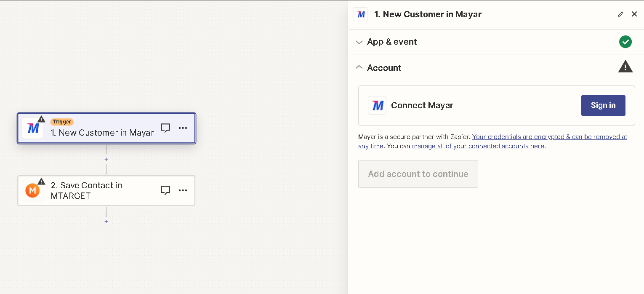Screen dimensions: 644x294
Task: Click the disabled Add account to continue button
Action: [418, 174]
